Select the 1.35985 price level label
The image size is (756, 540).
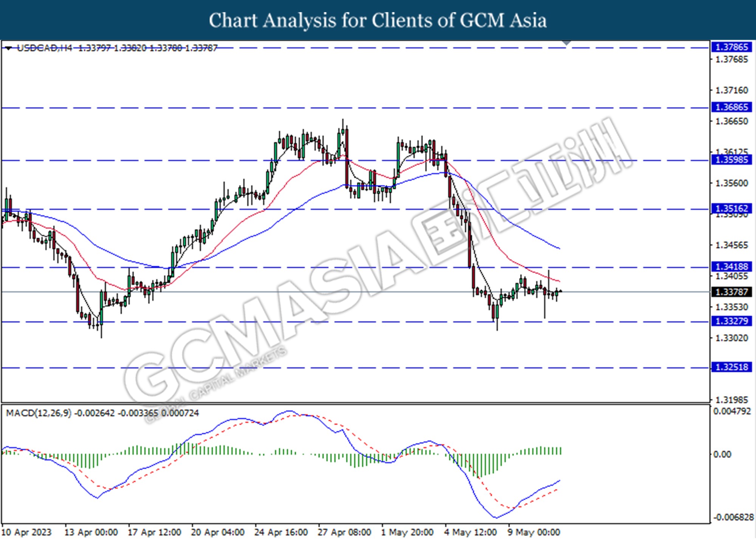click(x=731, y=160)
